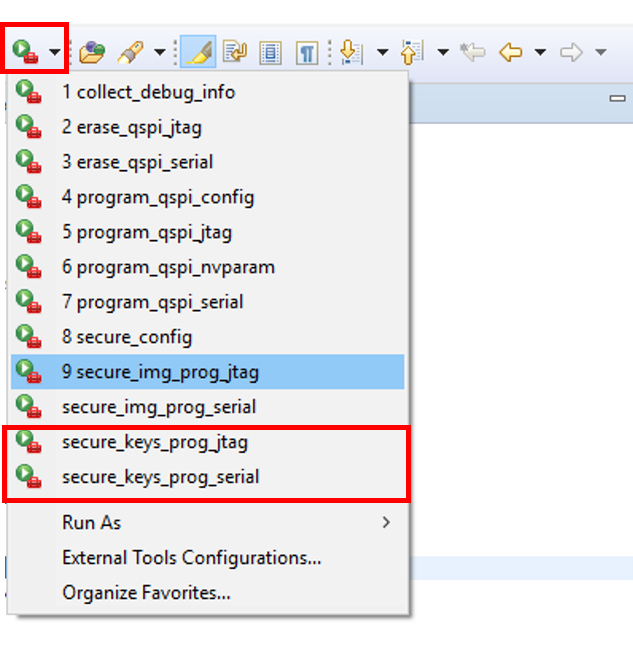Click the Previous Annotation icon

click(x=412, y=52)
